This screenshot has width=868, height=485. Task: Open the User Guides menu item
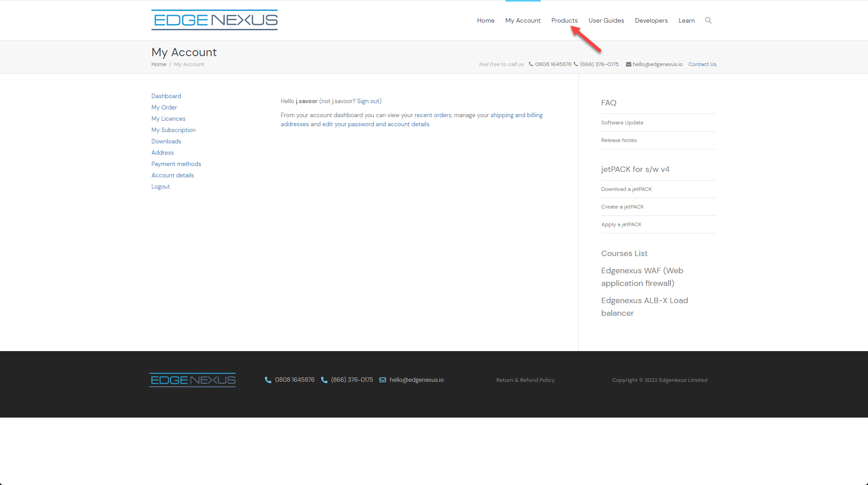pos(606,20)
